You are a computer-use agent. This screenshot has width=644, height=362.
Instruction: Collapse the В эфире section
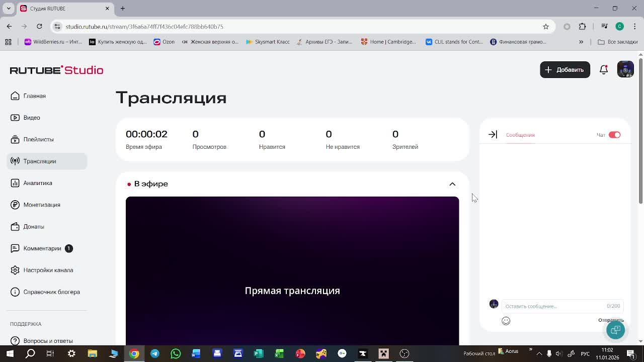pos(452,184)
